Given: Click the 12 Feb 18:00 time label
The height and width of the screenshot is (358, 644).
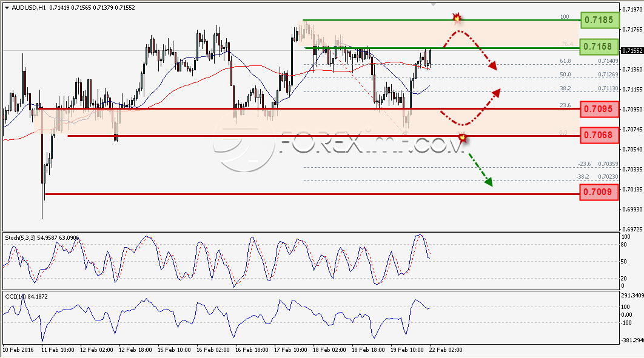Looking at the screenshot, I should click(x=136, y=350).
